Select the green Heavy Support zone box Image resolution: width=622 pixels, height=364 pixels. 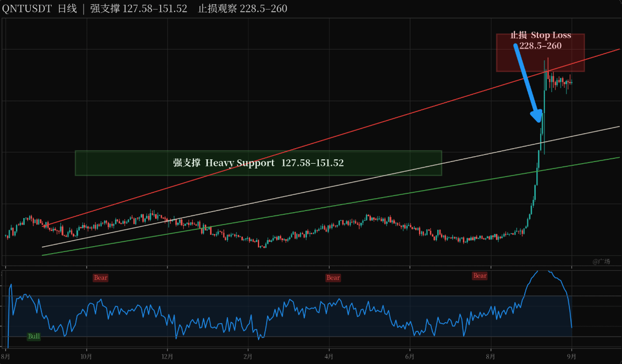pos(258,163)
